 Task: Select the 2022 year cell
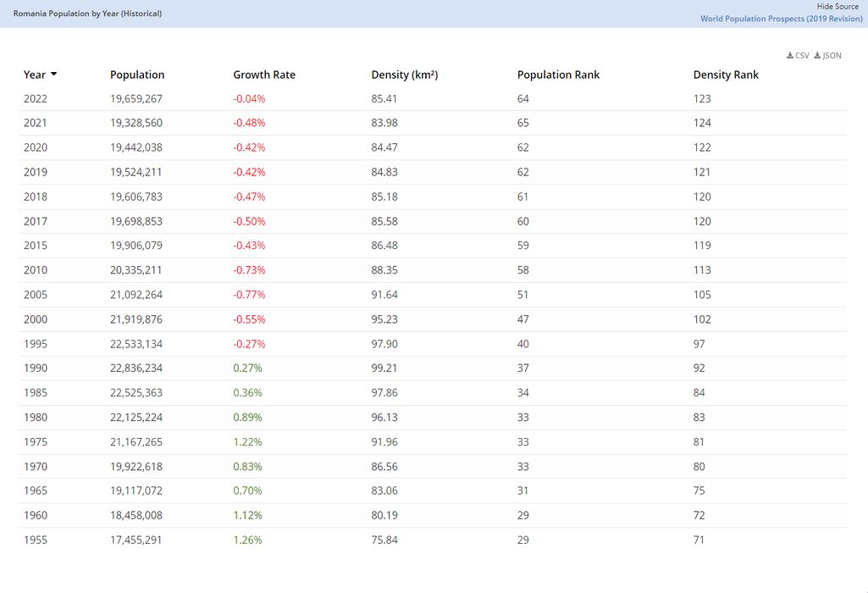(36, 99)
